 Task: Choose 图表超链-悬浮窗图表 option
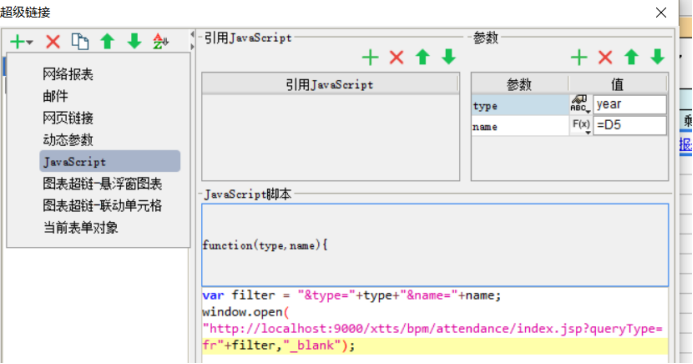(102, 184)
